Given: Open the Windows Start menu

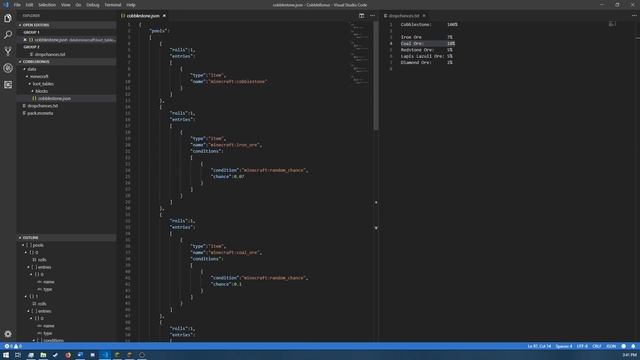Looking at the screenshot, I should point(6,355).
